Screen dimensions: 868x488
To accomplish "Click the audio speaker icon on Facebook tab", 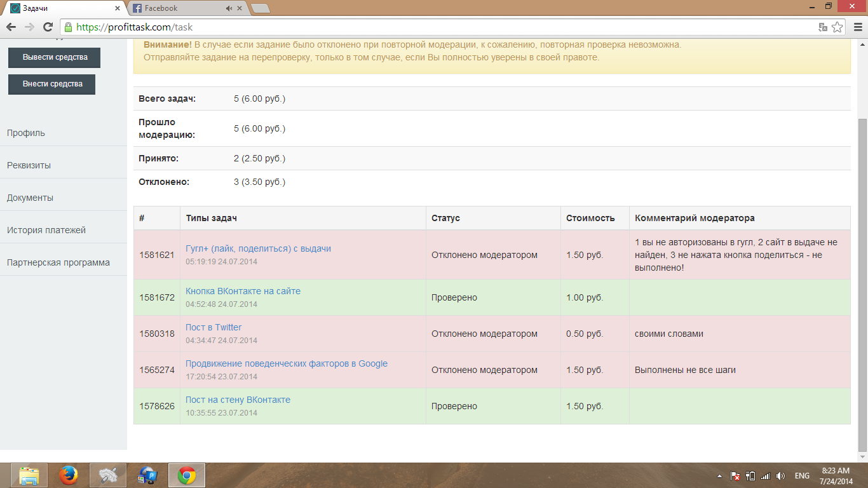I will (229, 8).
